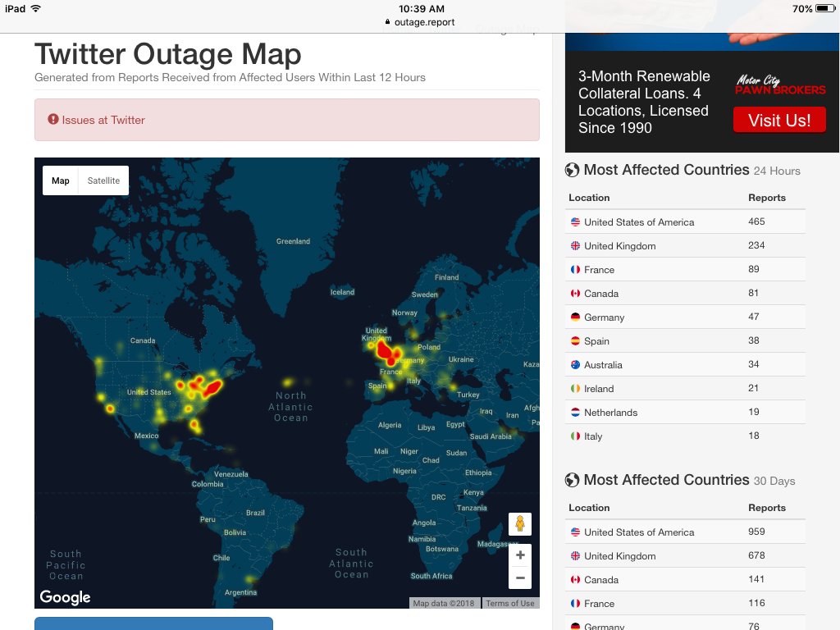Click the globe icon beside 30 Days heading

coord(572,480)
